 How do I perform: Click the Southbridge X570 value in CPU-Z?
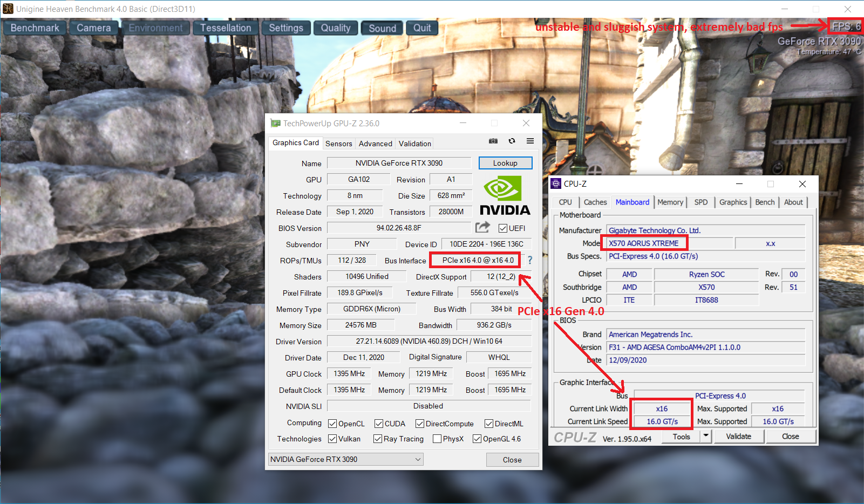pos(706,287)
